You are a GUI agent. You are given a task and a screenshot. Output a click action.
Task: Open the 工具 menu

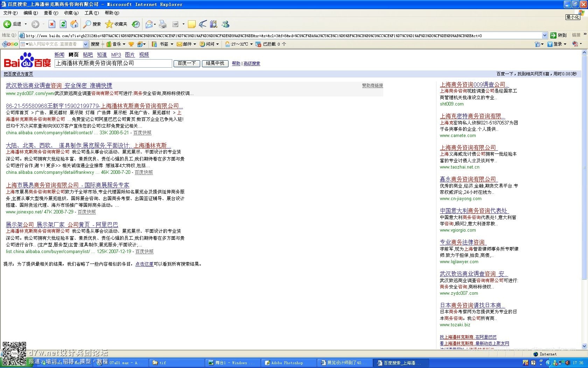coord(91,13)
